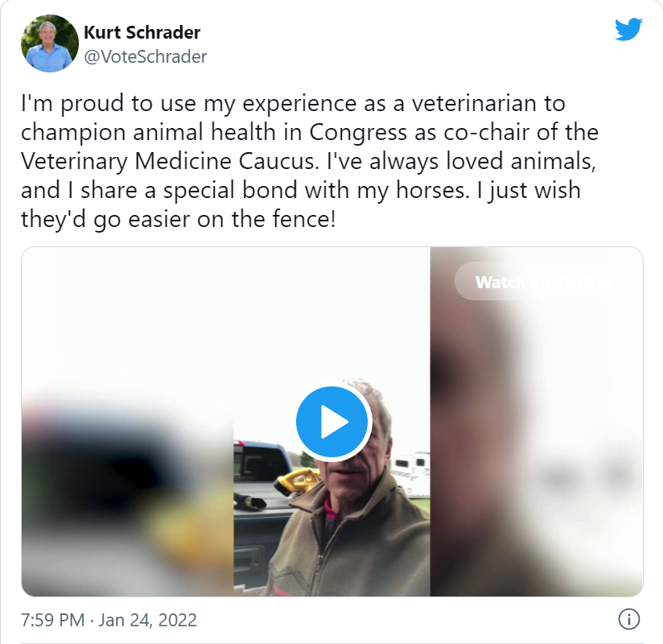Open Kurt Schrader's profile avatar
Image resolution: width=663 pixels, height=644 pixels.
point(50,43)
